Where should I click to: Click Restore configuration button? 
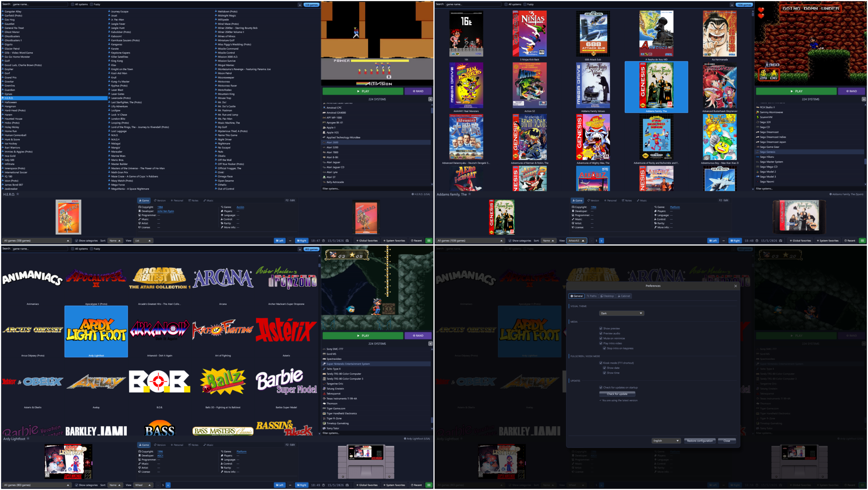coord(700,441)
